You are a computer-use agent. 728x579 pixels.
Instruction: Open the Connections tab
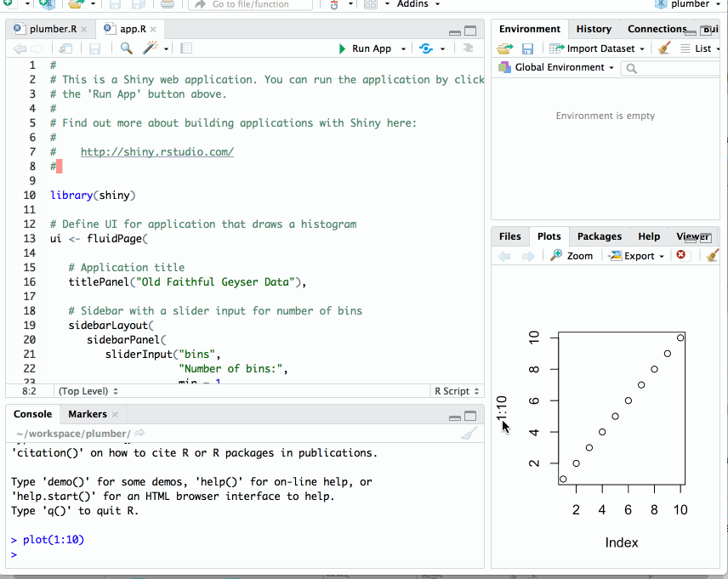pos(657,29)
